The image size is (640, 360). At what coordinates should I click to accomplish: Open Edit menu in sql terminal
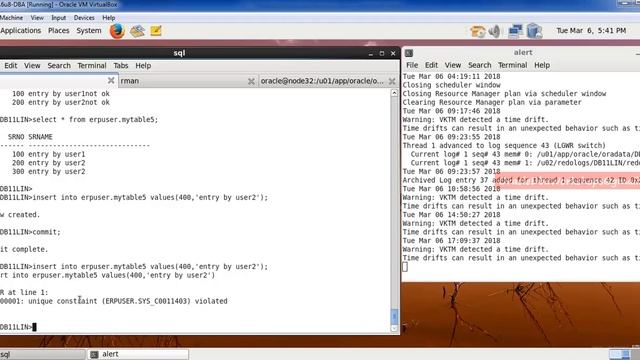pos(11,66)
